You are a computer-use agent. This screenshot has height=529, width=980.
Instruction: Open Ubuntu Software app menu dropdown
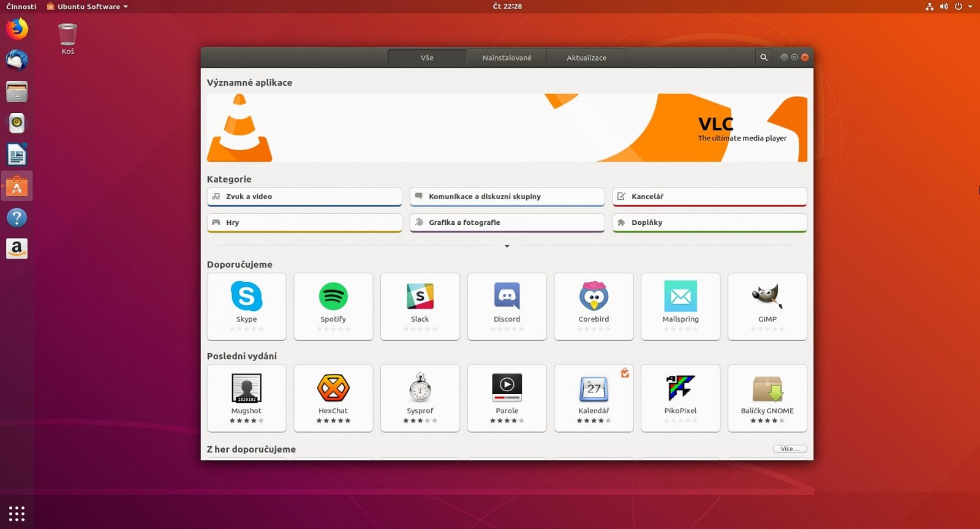tap(88, 6)
